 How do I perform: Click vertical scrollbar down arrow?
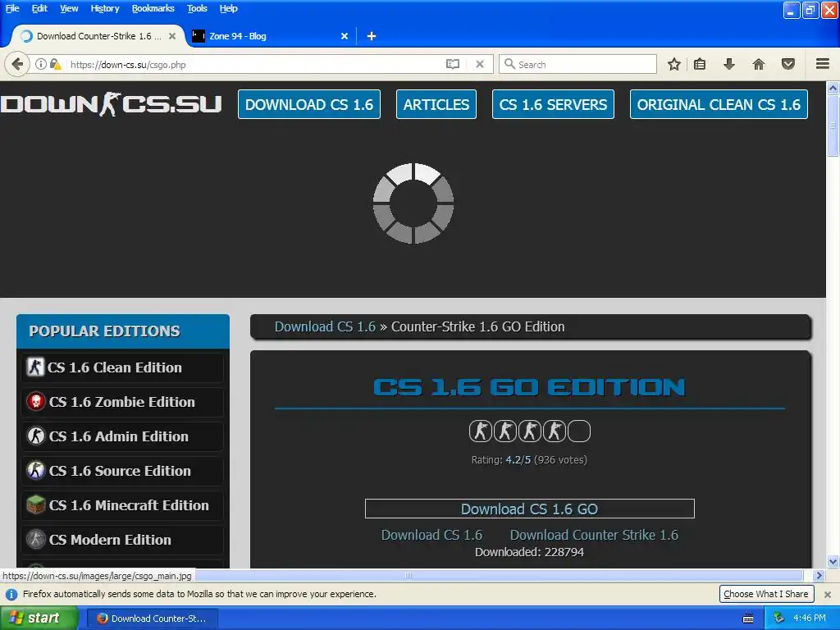(833, 562)
